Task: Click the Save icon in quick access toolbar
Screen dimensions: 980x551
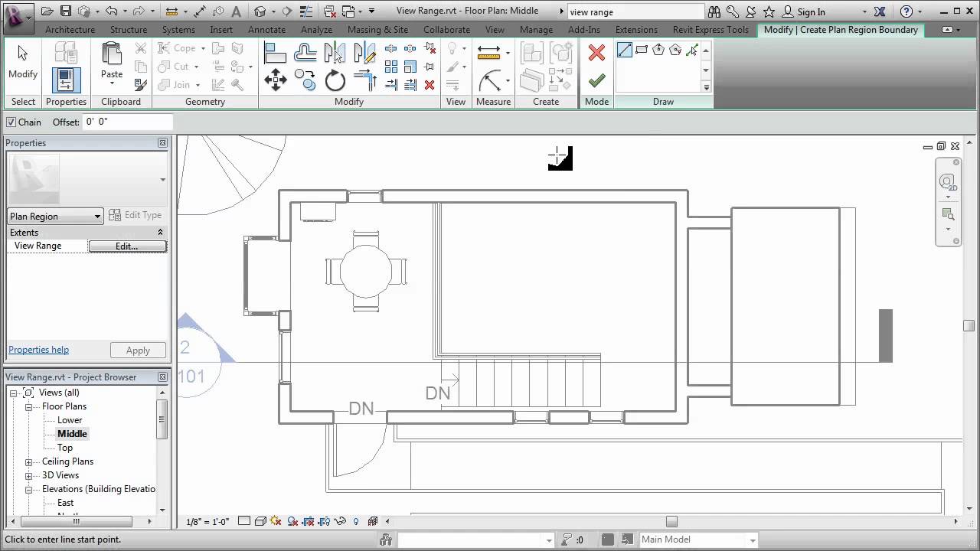Action: click(x=66, y=11)
